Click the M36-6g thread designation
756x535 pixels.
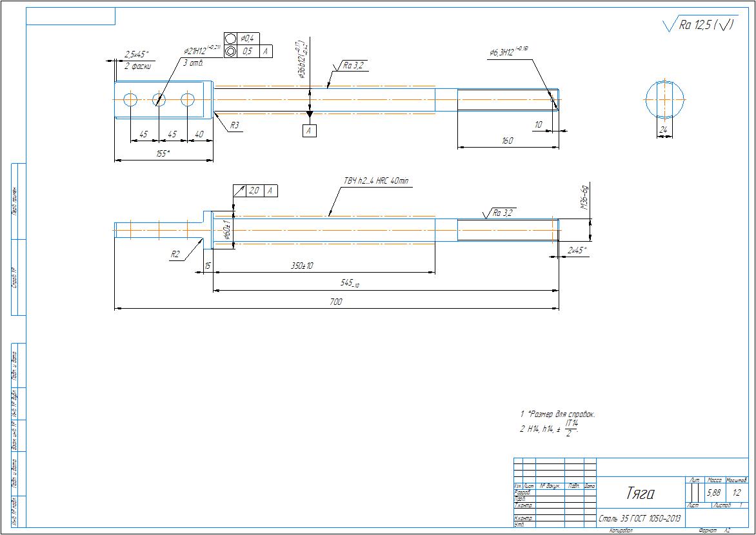(584, 199)
